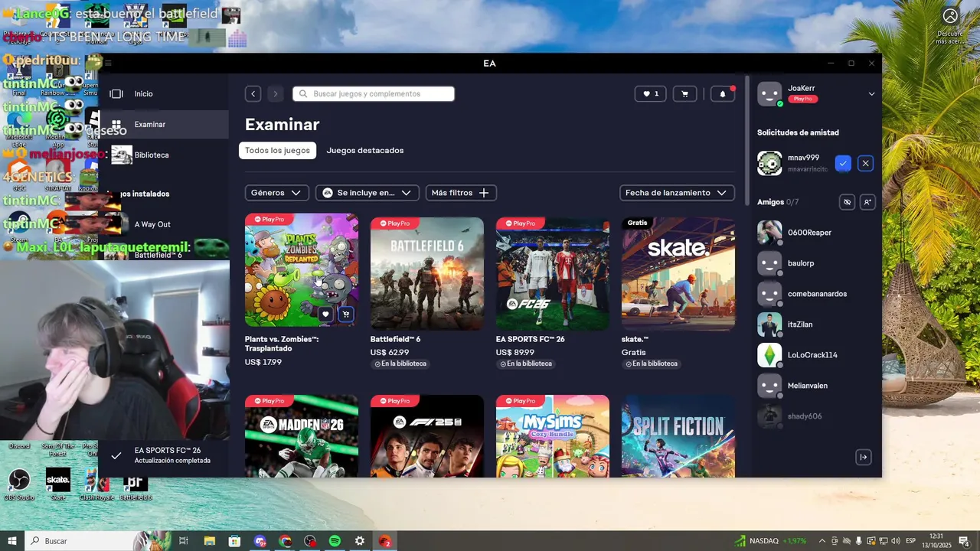Select Inicio in the sidebar
This screenshot has height=551, width=980.
[x=164, y=93]
